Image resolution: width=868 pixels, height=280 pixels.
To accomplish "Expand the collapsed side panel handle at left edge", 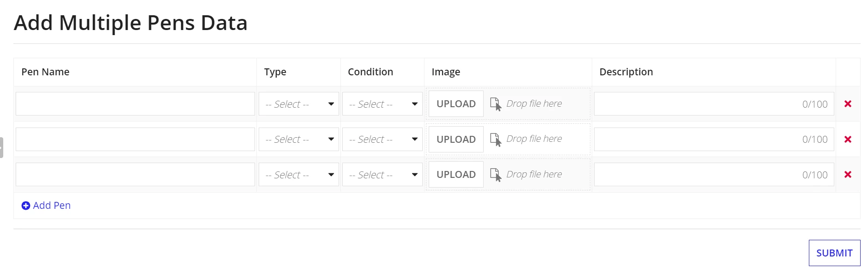I will [1, 147].
